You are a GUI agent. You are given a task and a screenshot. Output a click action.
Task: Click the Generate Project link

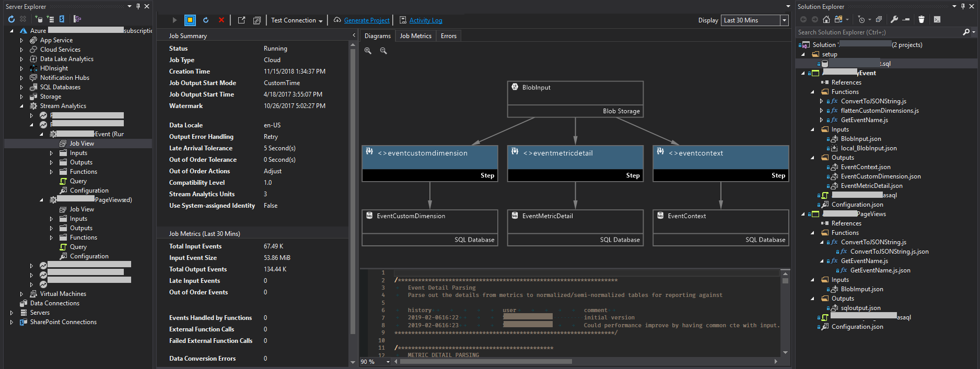367,20
